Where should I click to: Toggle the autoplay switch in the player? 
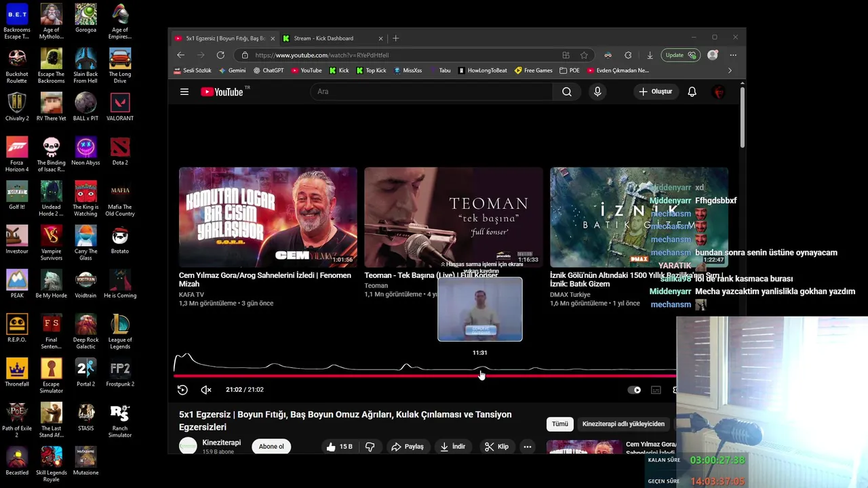pos(634,390)
